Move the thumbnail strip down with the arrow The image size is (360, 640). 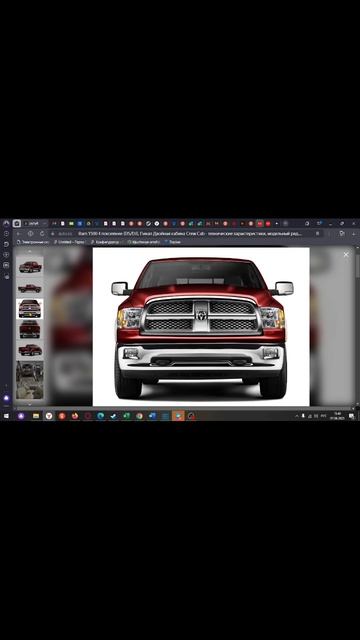30,404
